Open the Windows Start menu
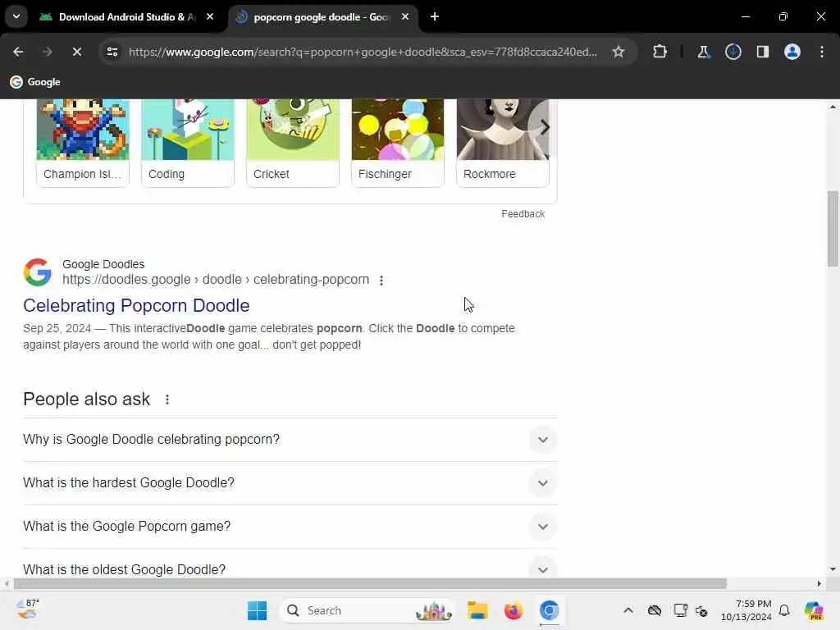The width and height of the screenshot is (840, 630). click(x=257, y=610)
